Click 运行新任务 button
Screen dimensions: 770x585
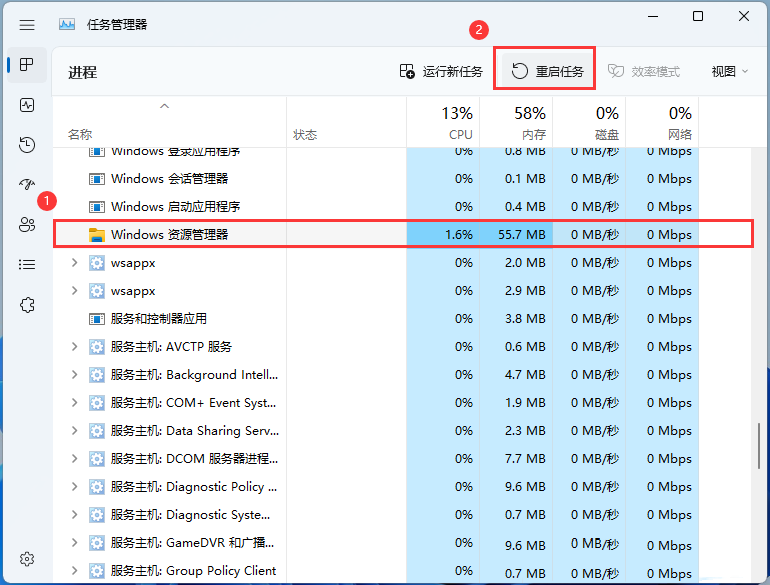[441, 72]
